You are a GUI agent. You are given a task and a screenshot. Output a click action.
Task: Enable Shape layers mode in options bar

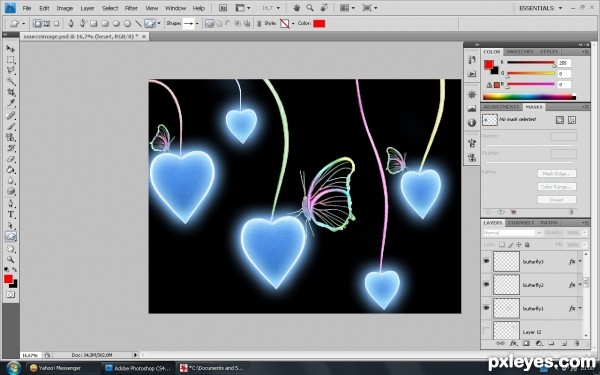pos(37,24)
